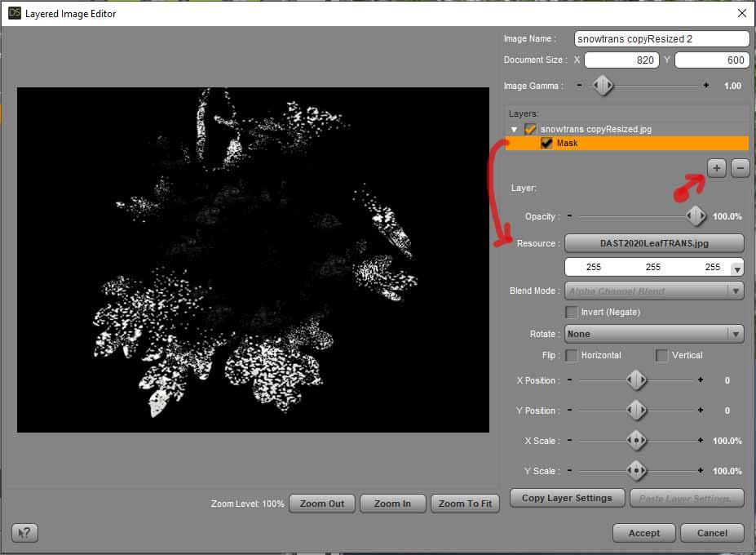
Task: Click the DAZ Studio app icon in title bar
Action: coord(15,13)
